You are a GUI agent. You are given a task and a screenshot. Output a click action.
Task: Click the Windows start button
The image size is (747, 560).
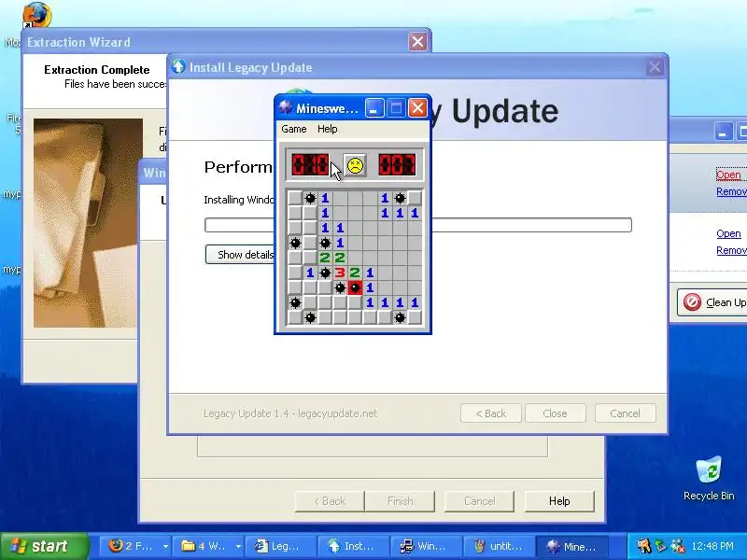[45, 546]
